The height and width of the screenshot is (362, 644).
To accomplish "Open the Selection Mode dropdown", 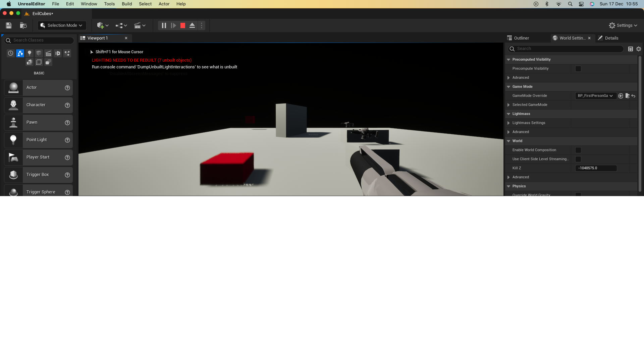I will 62,25.
